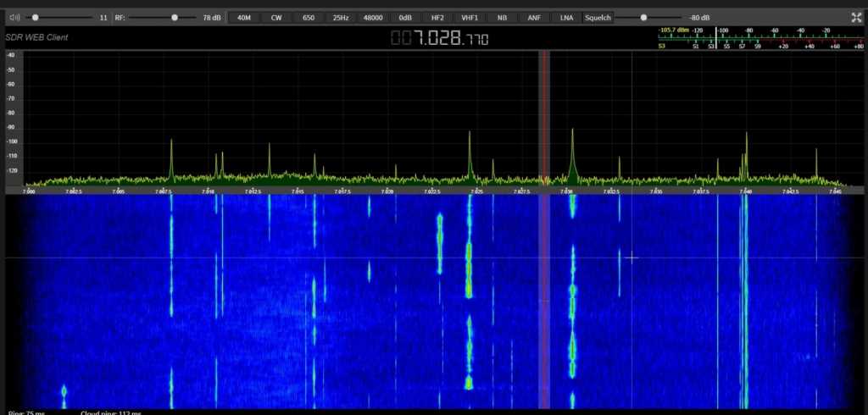Click the -80 dB squelch value
This screenshot has width=868, height=415.
tap(699, 18)
